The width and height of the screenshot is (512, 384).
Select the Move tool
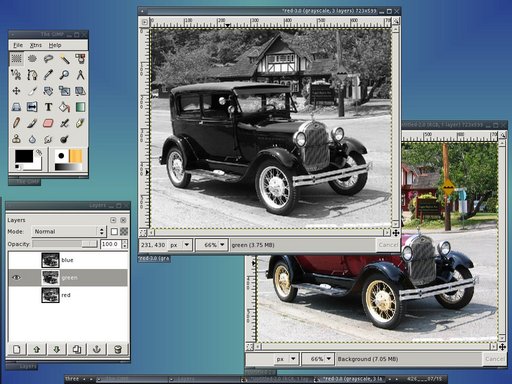click(16, 91)
